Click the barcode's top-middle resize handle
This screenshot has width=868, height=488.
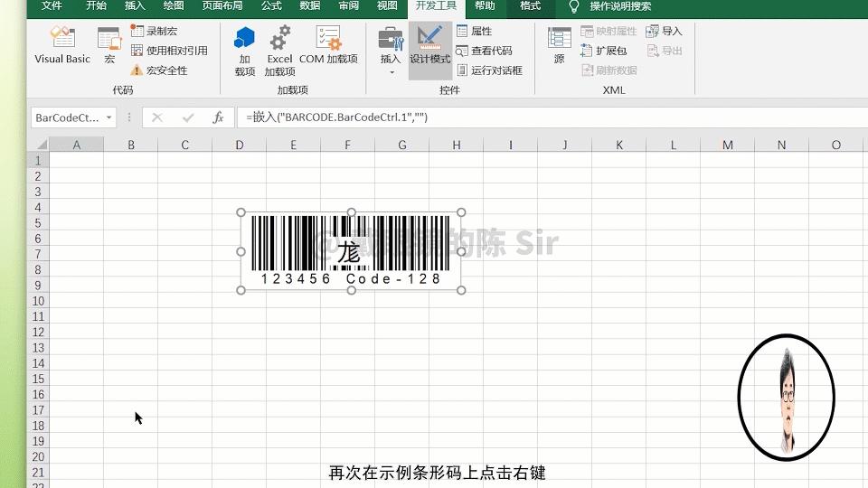point(352,212)
